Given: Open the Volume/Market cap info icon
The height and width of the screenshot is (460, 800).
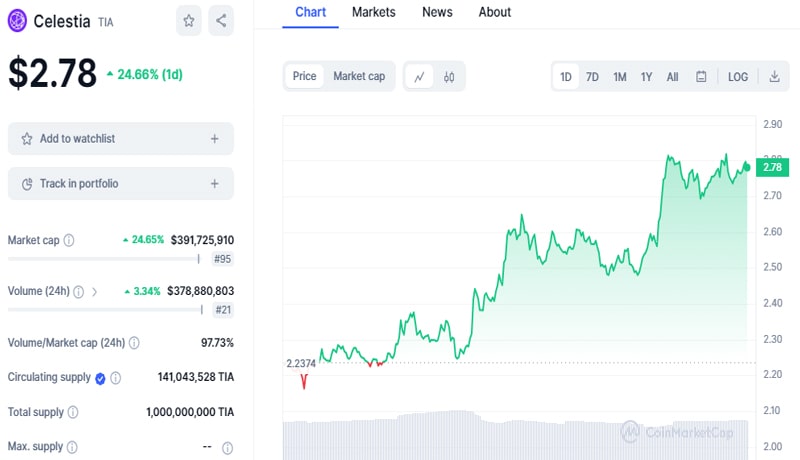Looking at the screenshot, I should [134, 343].
